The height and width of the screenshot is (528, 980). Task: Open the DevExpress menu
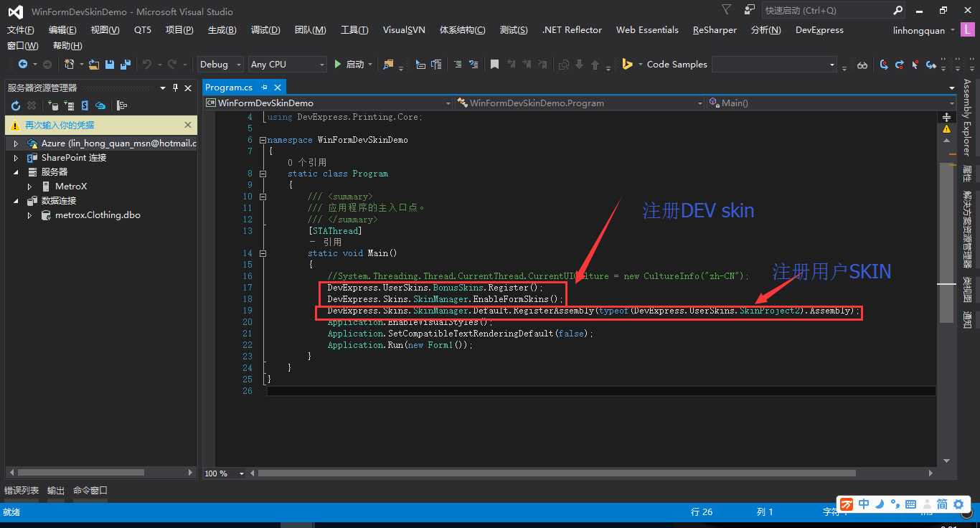click(819, 30)
